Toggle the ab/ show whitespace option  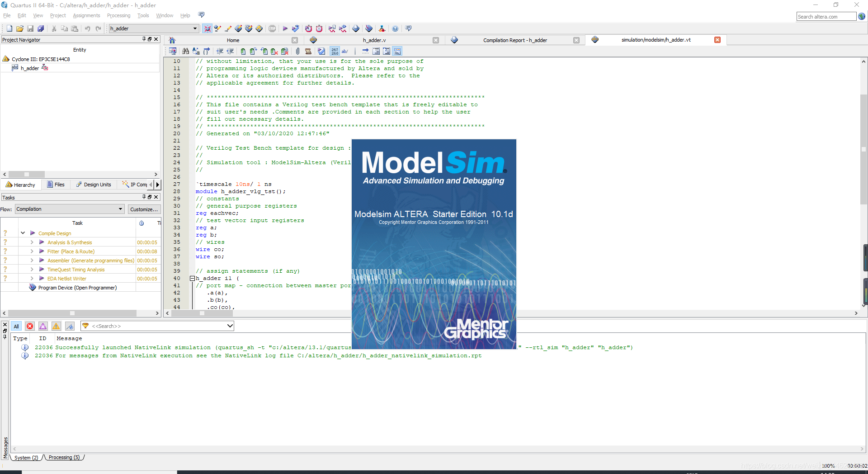pos(345,51)
